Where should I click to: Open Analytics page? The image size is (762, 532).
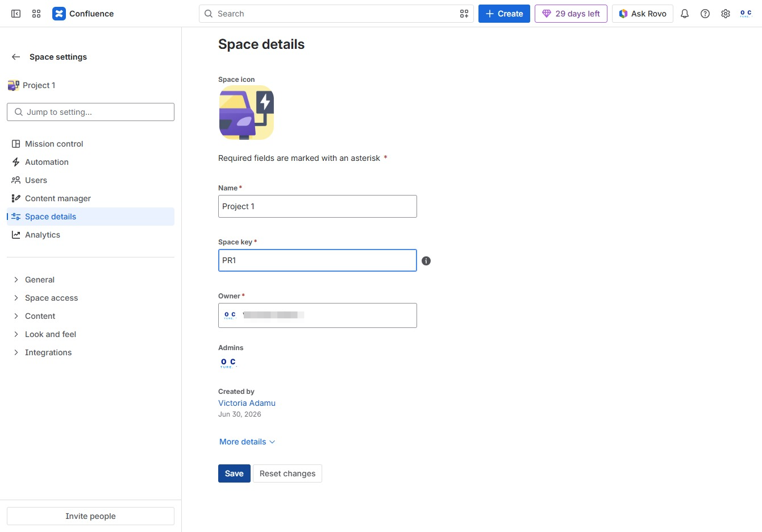click(90, 235)
